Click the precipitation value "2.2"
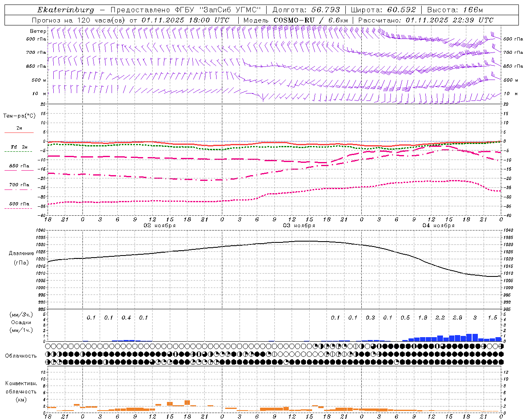The width and height of the screenshot is (525, 420). coord(440,317)
